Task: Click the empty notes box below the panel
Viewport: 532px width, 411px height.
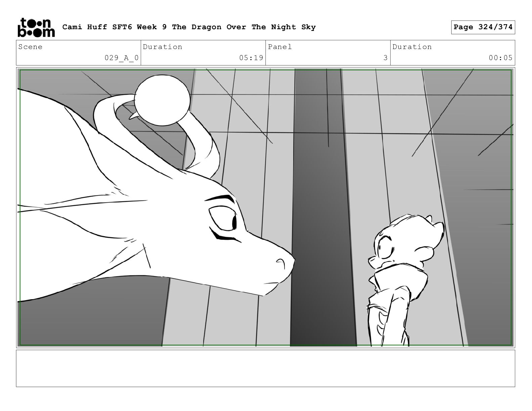Action: point(265,368)
